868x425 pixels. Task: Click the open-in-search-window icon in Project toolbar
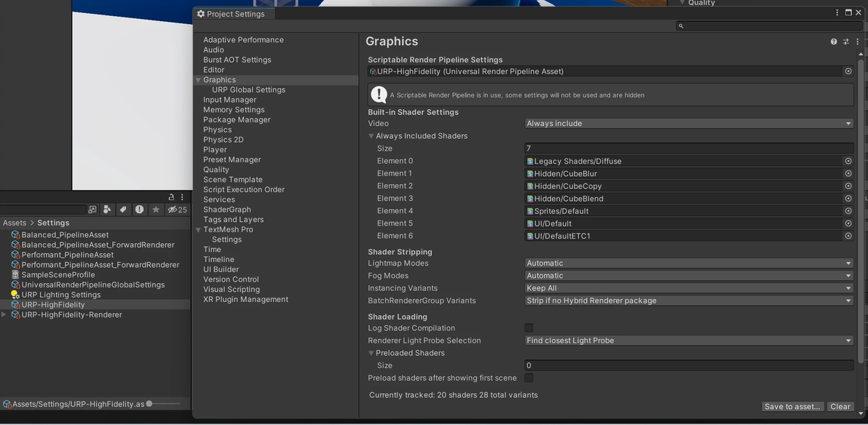(92, 210)
